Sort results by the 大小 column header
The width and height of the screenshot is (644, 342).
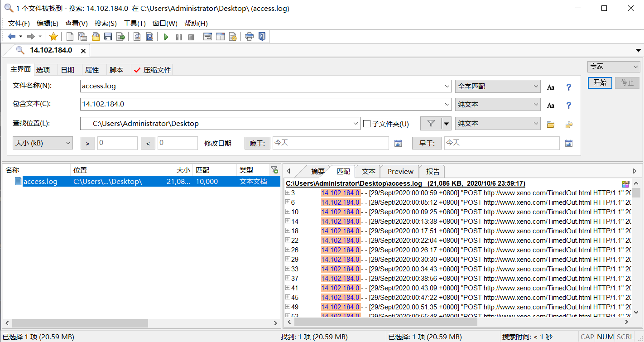point(177,170)
